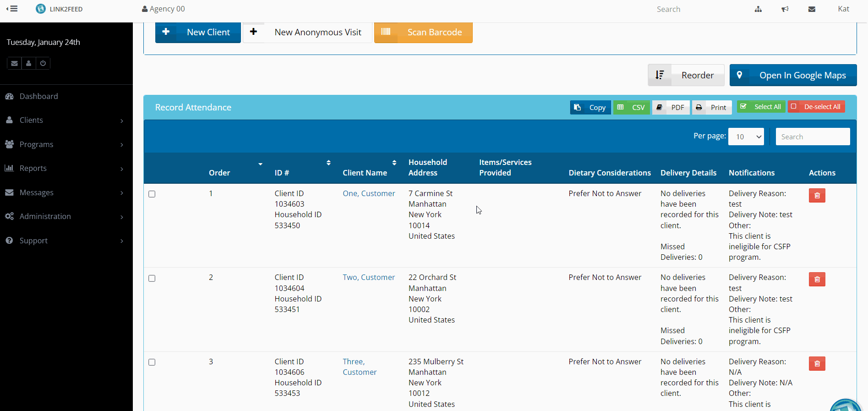The width and height of the screenshot is (868, 411).
Task: Open the organization hierarchy icon in top bar
Action: point(758,9)
